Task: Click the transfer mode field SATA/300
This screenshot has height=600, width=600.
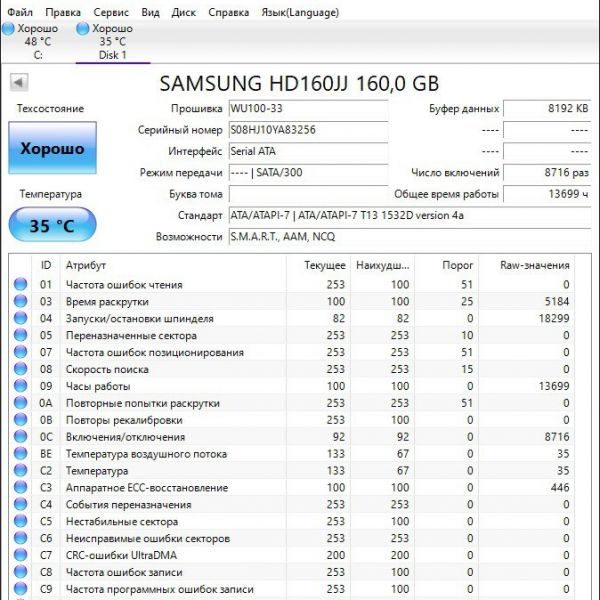Action: (308, 173)
